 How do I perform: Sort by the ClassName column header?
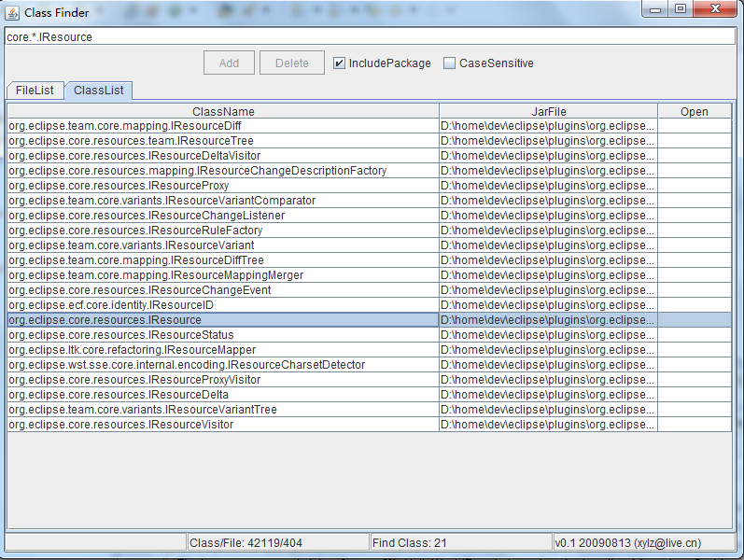click(223, 111)
